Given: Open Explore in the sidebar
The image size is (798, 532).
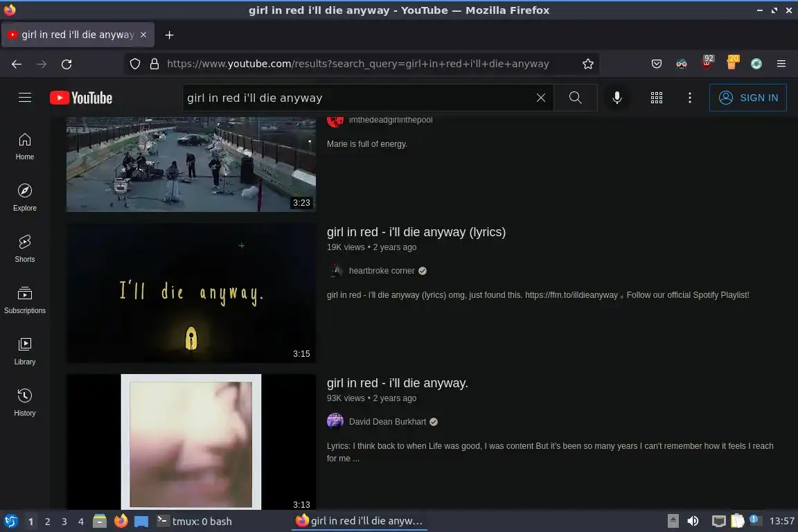Looking at the screenshot, I should tap(25, 197).
